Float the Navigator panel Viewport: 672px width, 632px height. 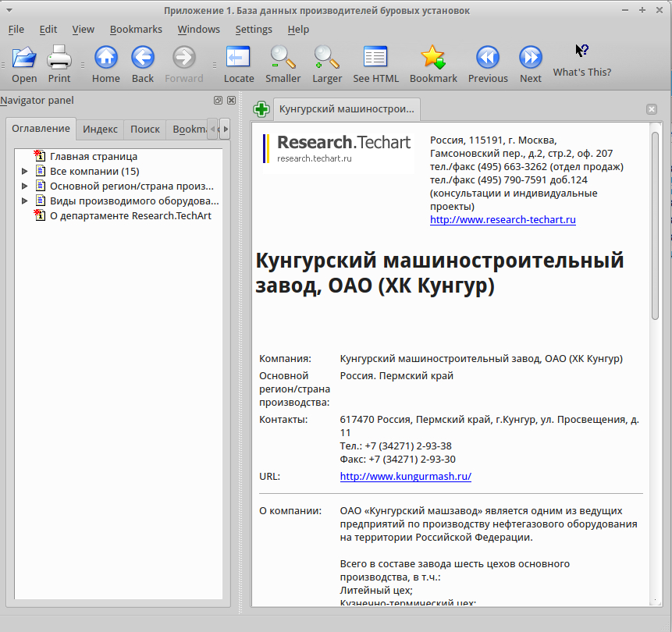[218, 101]
